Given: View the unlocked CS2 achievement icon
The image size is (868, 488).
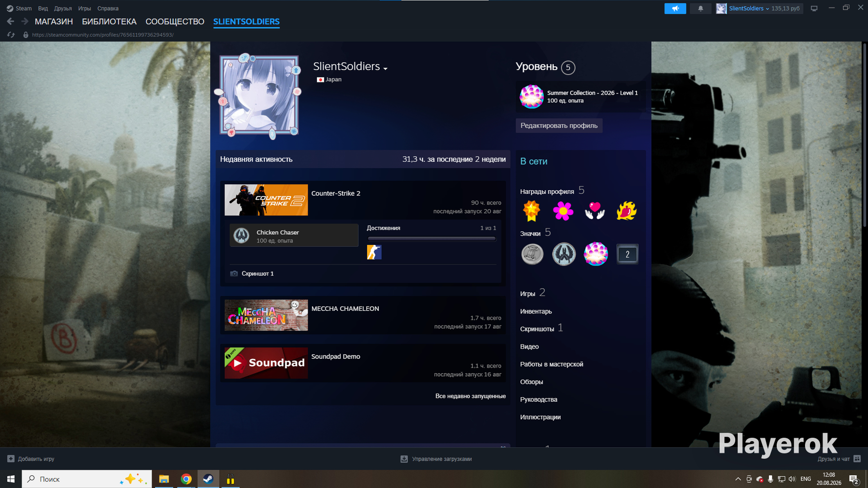Looking at the screenshot, I should coord(374,252).
